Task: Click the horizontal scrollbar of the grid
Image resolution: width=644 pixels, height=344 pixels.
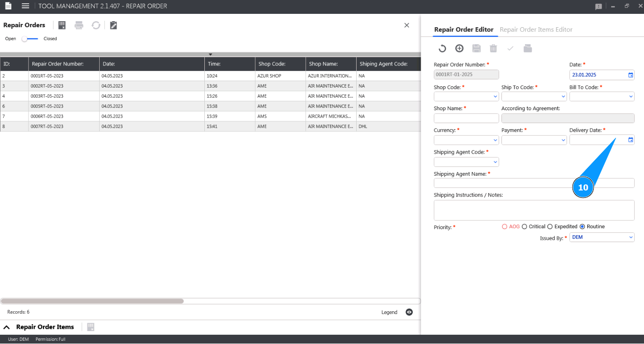Action: tap(92, 301)
